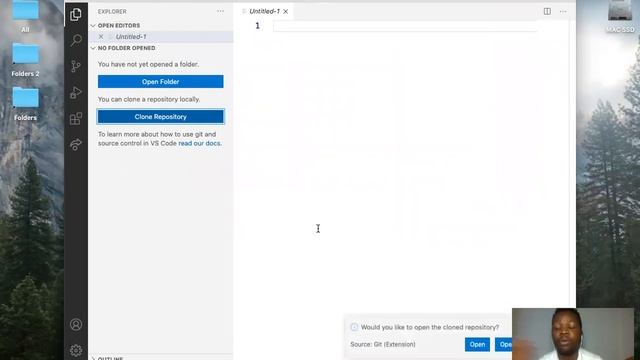This screenshot has height=360, width=640.
Task: Click line 1 in the editor
Action: pyautogui.click(x=405, y=27)
